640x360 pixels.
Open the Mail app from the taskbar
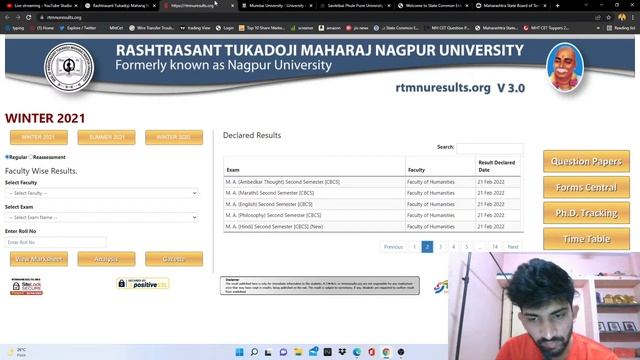pos(313,352)
